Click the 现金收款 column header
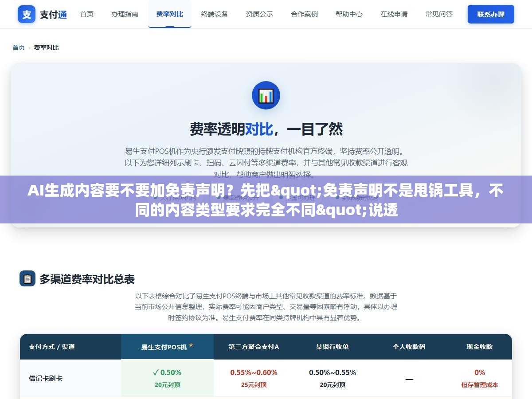The width and height of the screenshot is (532, 399). tap(479, 347)
